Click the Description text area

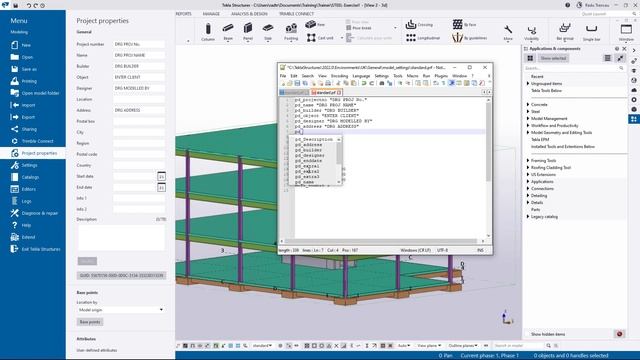[121, 237]
